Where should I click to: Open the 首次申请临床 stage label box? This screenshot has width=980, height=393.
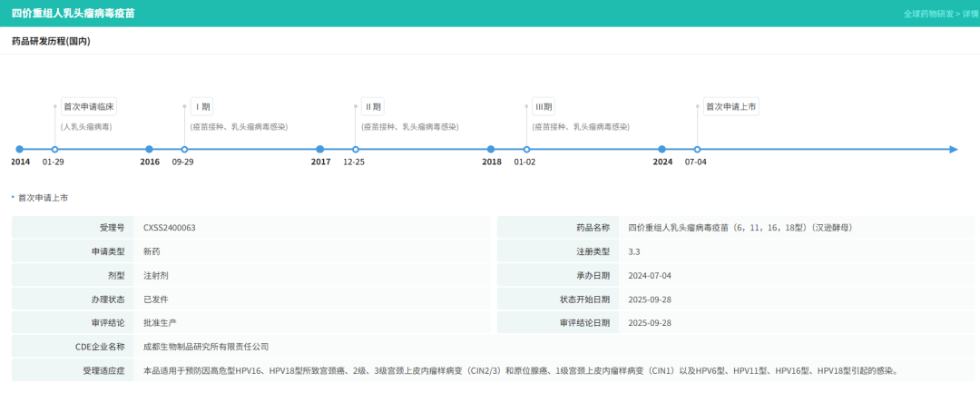89,106
